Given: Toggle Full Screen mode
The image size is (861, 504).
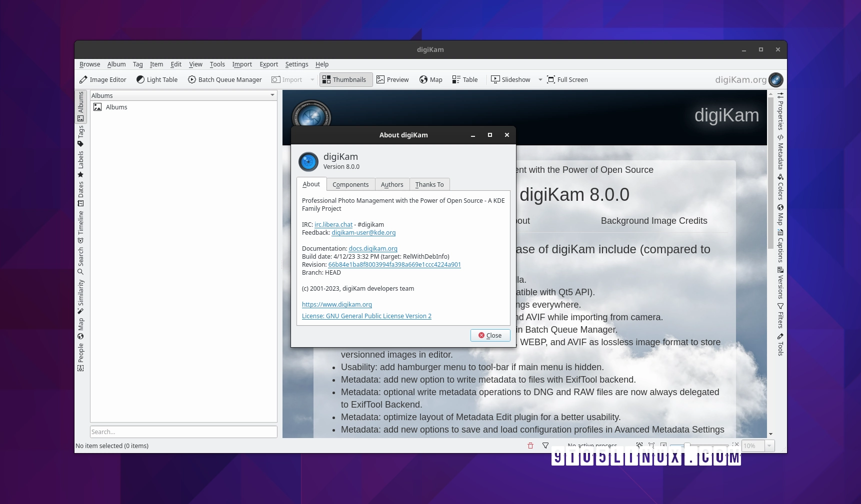Looking at the screenshot, I should 567,79.
